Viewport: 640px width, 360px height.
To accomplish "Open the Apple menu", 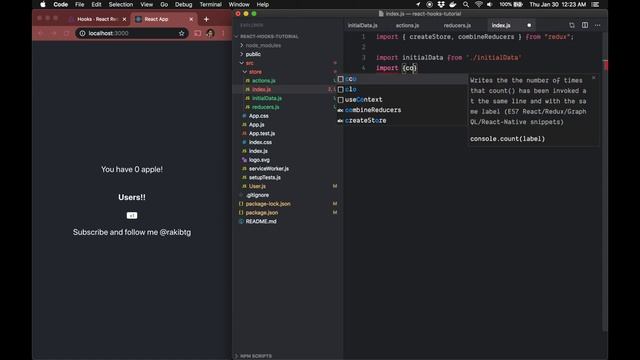I will pyautogui.click(x=43, y=4).
